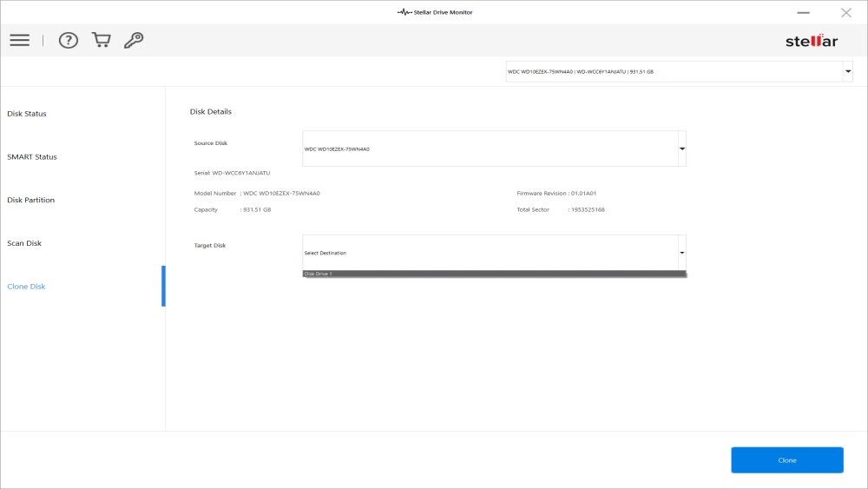Close the Stellar Drive Monitor window

tap(845, 12)
